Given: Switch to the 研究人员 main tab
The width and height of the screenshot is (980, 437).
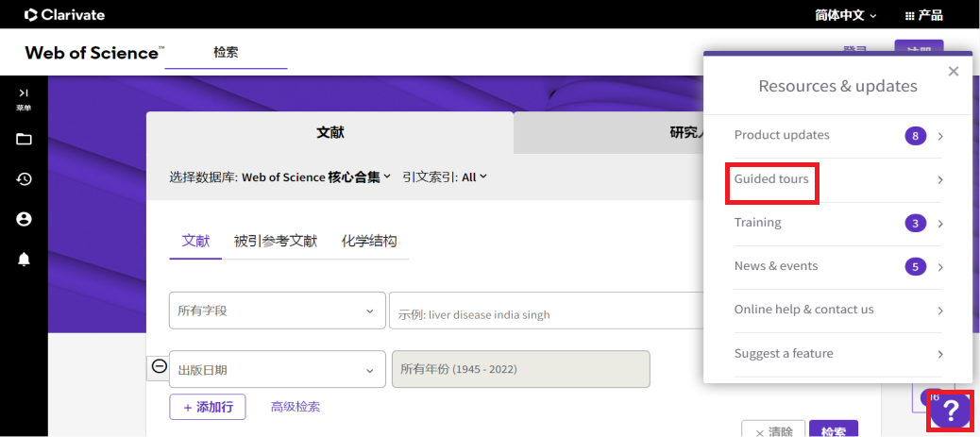Looking at the screenshot, I should (x=609, y=132).
